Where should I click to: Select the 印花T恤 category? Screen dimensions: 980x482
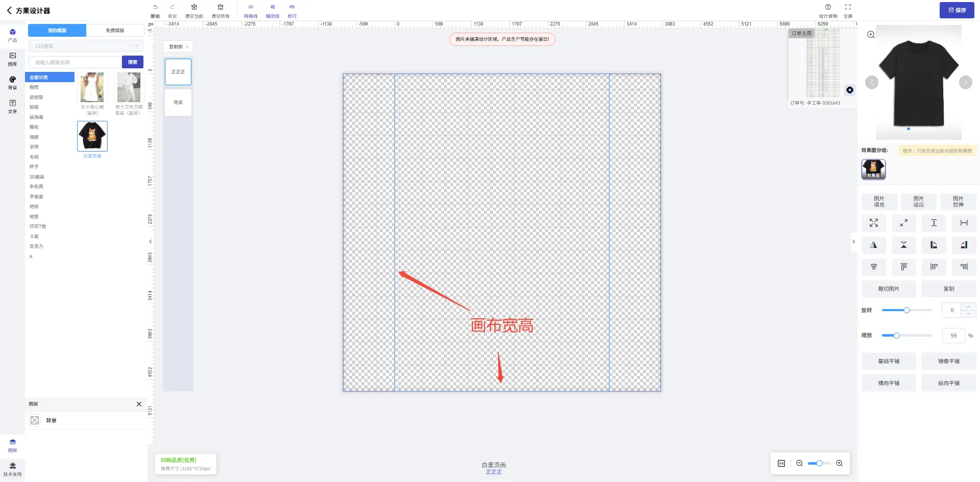click(38, 226)
